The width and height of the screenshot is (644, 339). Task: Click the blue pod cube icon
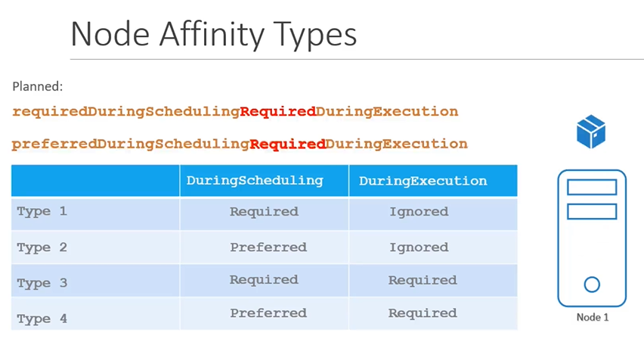(x=591, y=133)
